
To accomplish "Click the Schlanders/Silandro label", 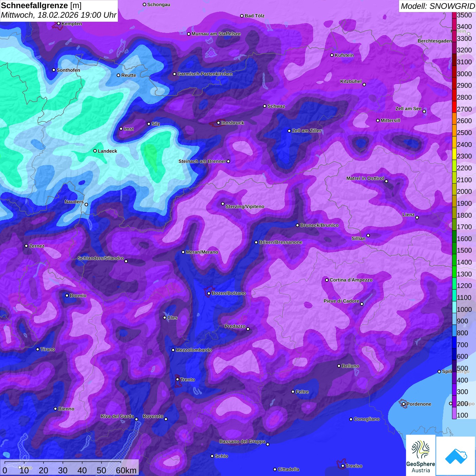I will pyautogui.click(x=101, y=258).
